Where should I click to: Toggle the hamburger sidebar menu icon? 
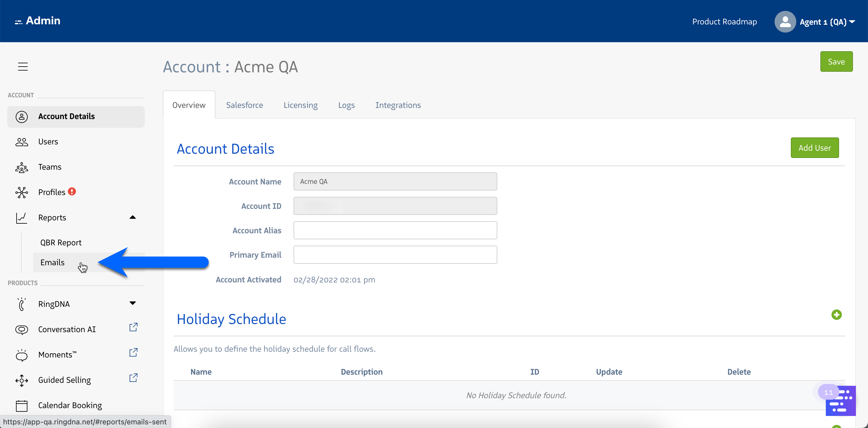23,66
